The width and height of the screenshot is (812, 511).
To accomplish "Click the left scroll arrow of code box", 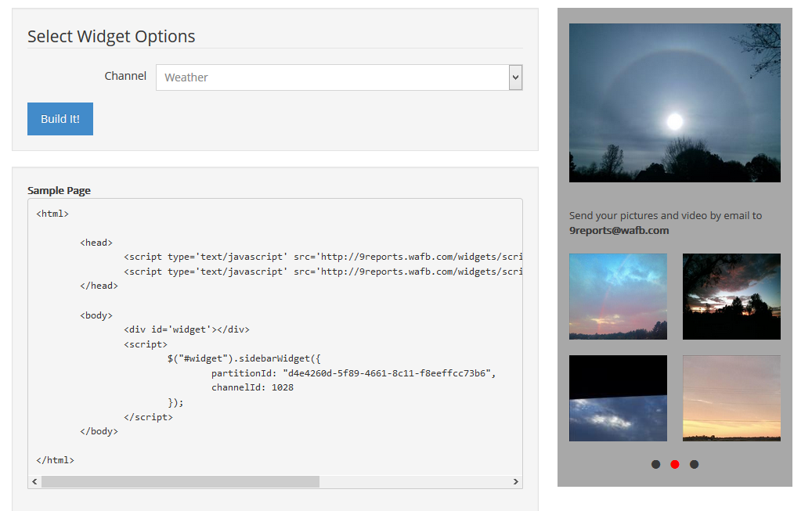I will pos(34,481).
